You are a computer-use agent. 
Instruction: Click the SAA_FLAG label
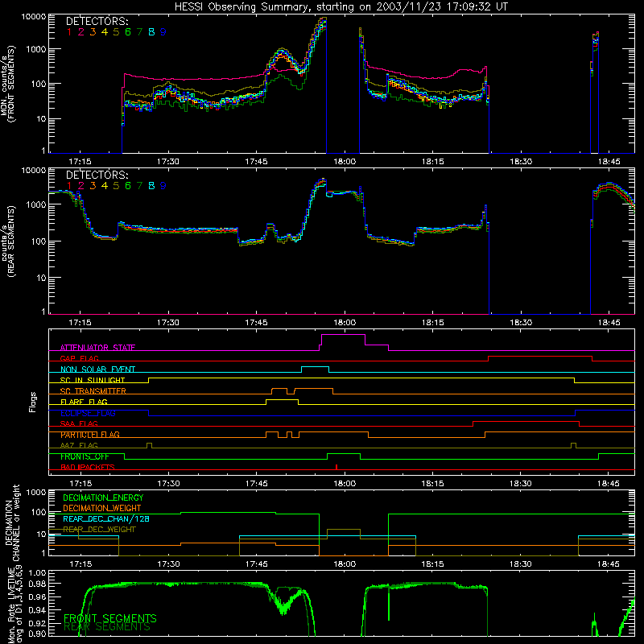point(79,423)
